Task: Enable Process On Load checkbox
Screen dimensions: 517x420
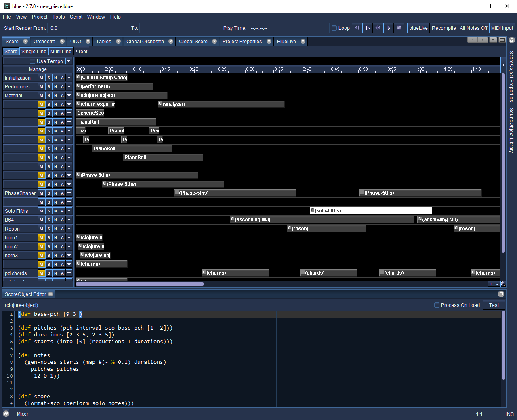Action: (437, 305)
